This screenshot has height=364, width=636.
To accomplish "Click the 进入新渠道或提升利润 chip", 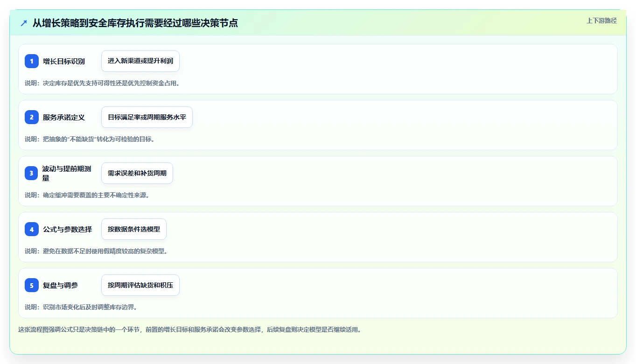I will 140,61.
